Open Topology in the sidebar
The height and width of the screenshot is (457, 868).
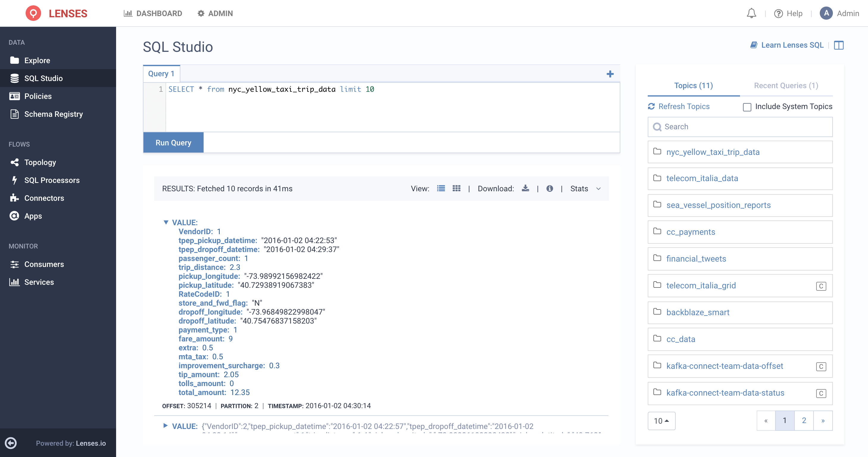pyautogui.click(x=40, y=162)
